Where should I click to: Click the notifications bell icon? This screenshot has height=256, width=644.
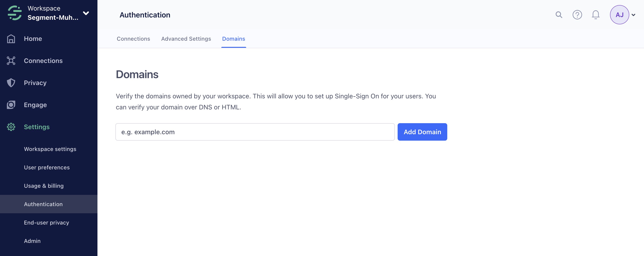click(x=596, y=14)
